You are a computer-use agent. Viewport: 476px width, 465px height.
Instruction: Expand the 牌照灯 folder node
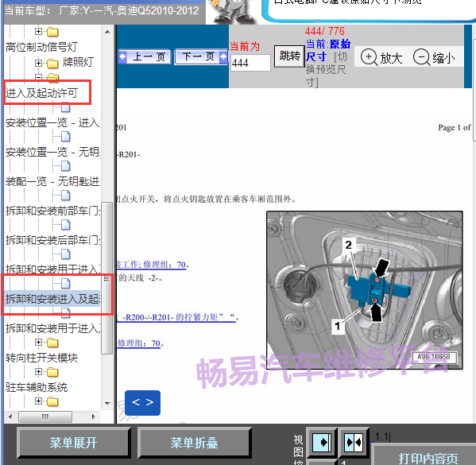pos(38,63)
